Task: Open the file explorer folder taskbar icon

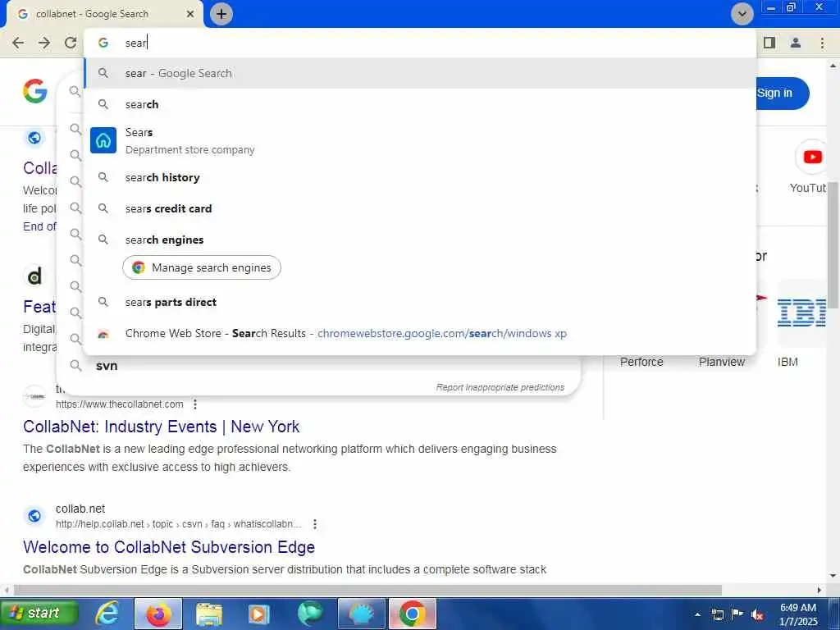Action: coord(209,614)
